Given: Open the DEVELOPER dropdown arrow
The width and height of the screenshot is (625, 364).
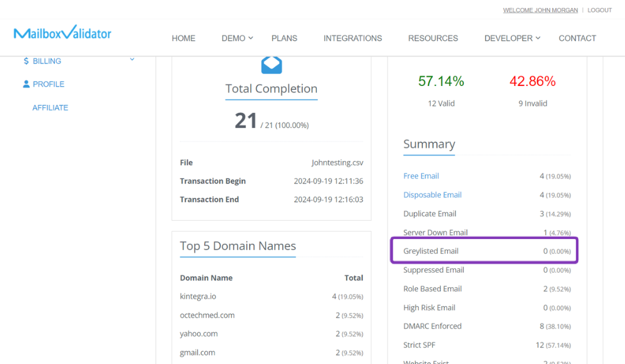Looking at the screenshot, I should pyautogui.click(x=538, y=38).
